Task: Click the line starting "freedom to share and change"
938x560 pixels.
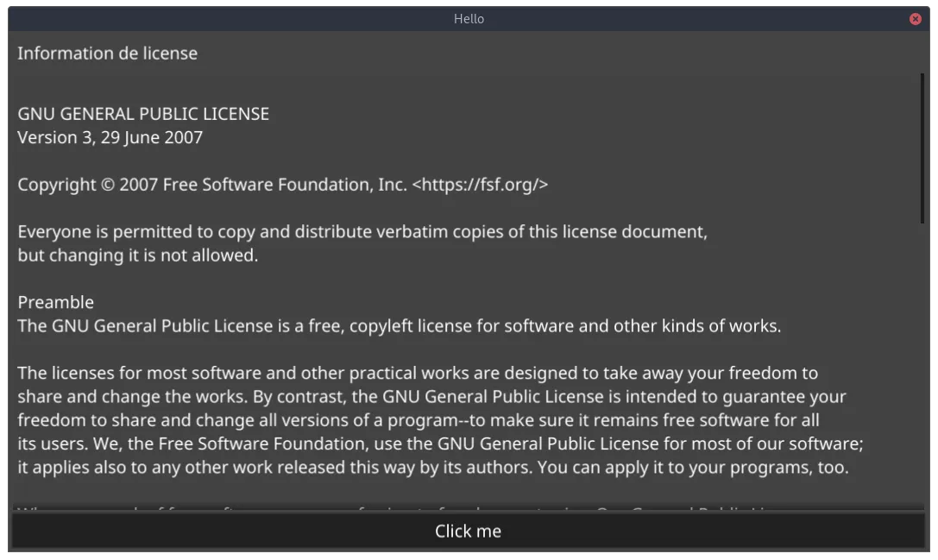Action: [419, 420]
